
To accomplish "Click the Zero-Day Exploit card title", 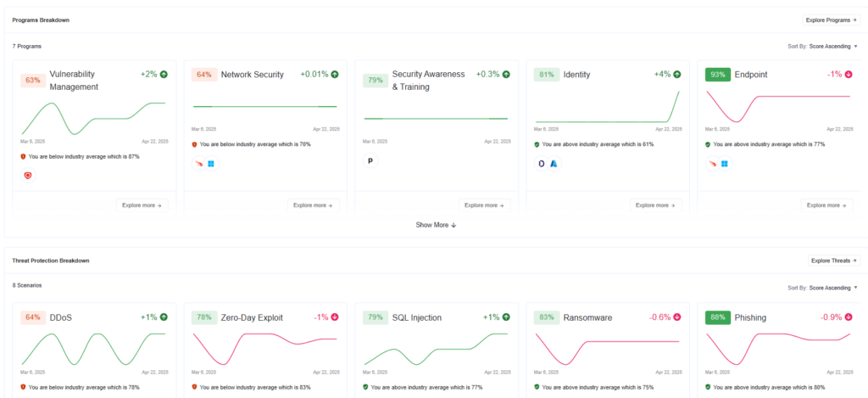I will coord(252,318).
